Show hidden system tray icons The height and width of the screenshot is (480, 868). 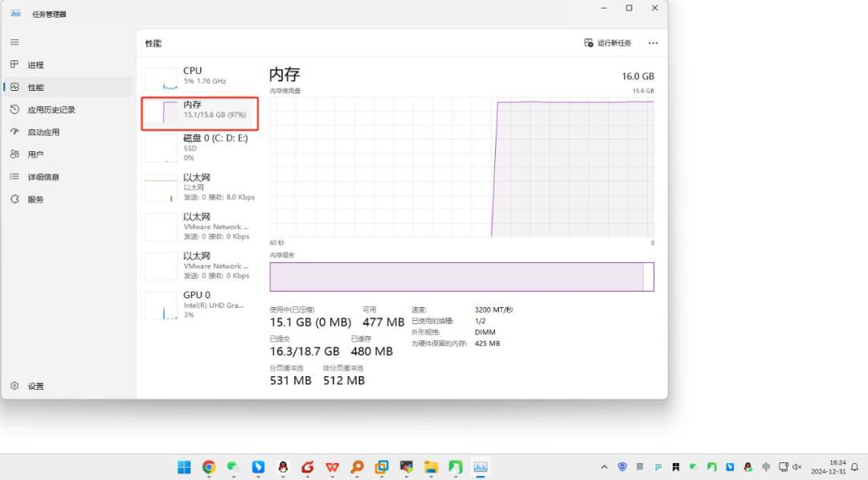(x=604, y=467)
